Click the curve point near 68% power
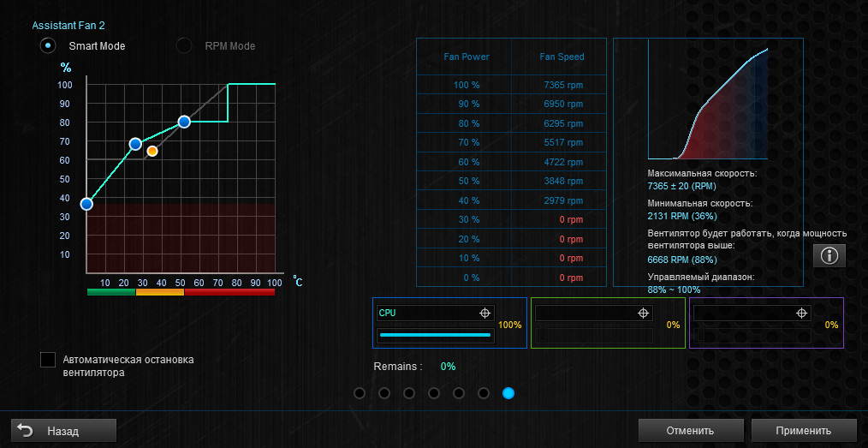868x448 pixels. coord(135,144)
